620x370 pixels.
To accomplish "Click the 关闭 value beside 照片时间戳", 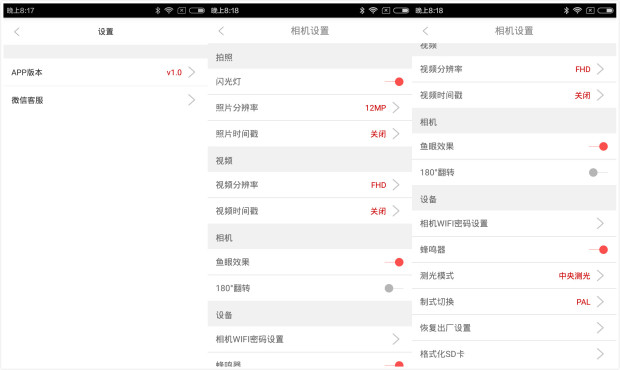I will pyautogui.click(x=378, y=134).
